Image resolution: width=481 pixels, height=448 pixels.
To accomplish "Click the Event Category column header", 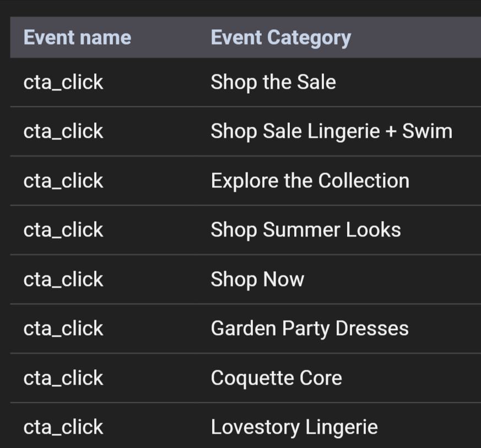I will 280,37.
